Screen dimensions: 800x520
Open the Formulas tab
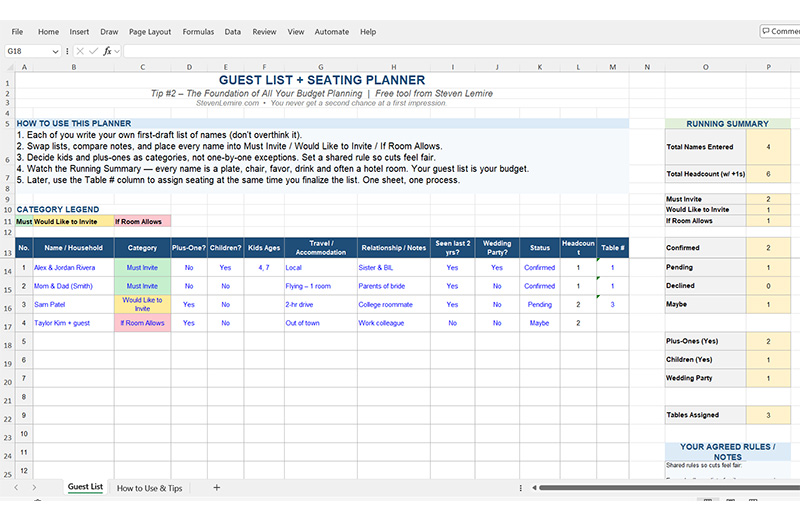click(198, 32)
